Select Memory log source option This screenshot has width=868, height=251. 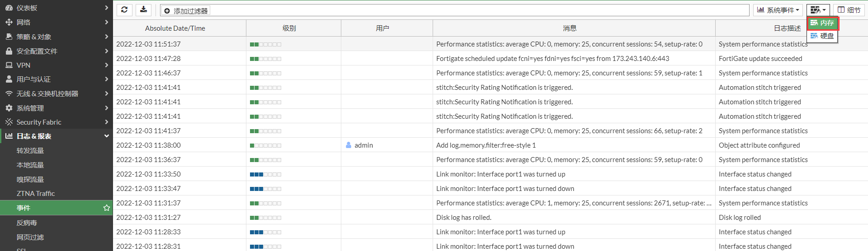(x=822, y=23)
